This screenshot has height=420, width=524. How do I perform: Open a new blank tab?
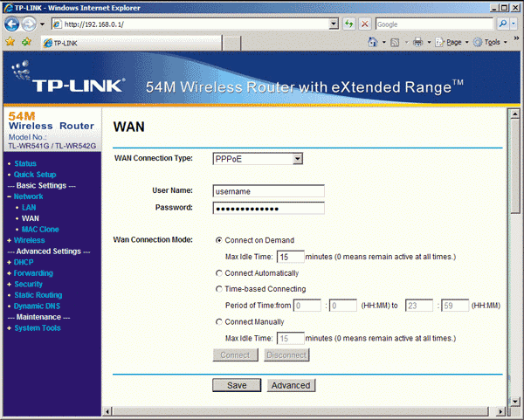[x=231, y=44]
